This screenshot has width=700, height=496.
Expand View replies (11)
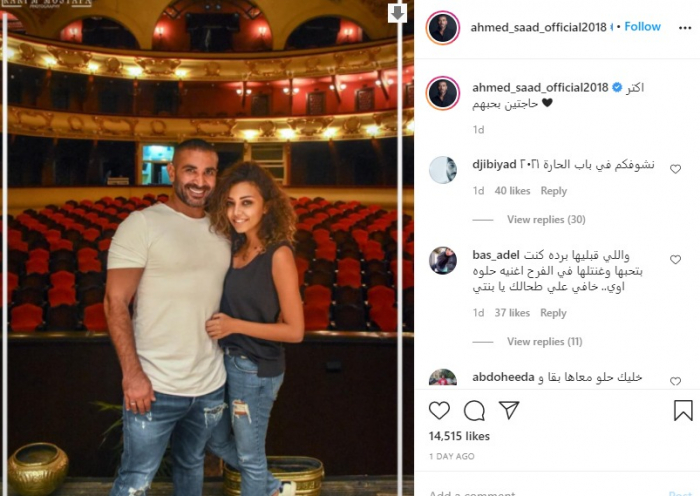[x=544, y=342]
